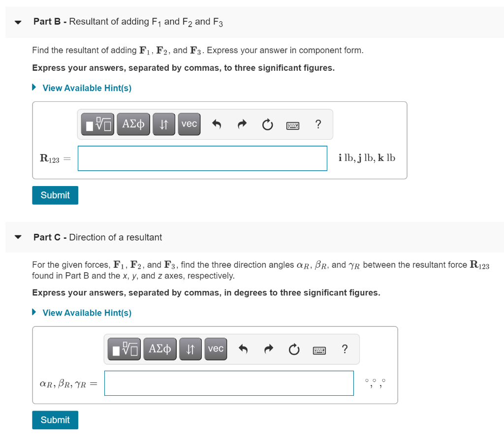The height and width of the screenshot is (444, 504).
Task: Toggle the up/down arrows icon in Part B toolbar
Action: tap(163, 124)
